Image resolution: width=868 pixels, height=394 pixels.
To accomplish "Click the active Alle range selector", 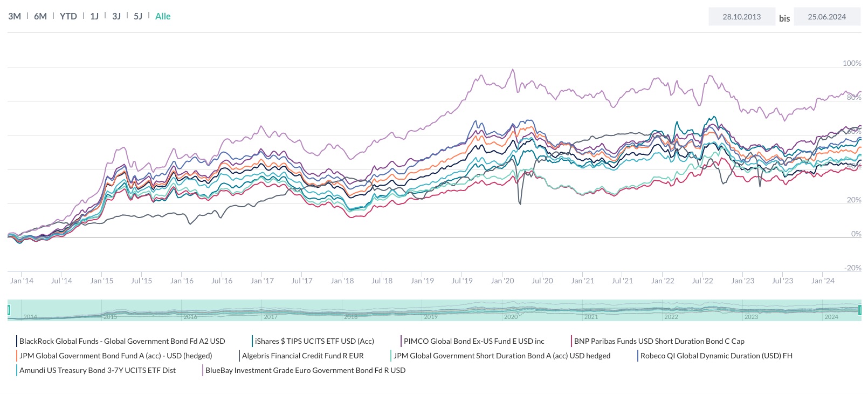I will pos(162,16).
